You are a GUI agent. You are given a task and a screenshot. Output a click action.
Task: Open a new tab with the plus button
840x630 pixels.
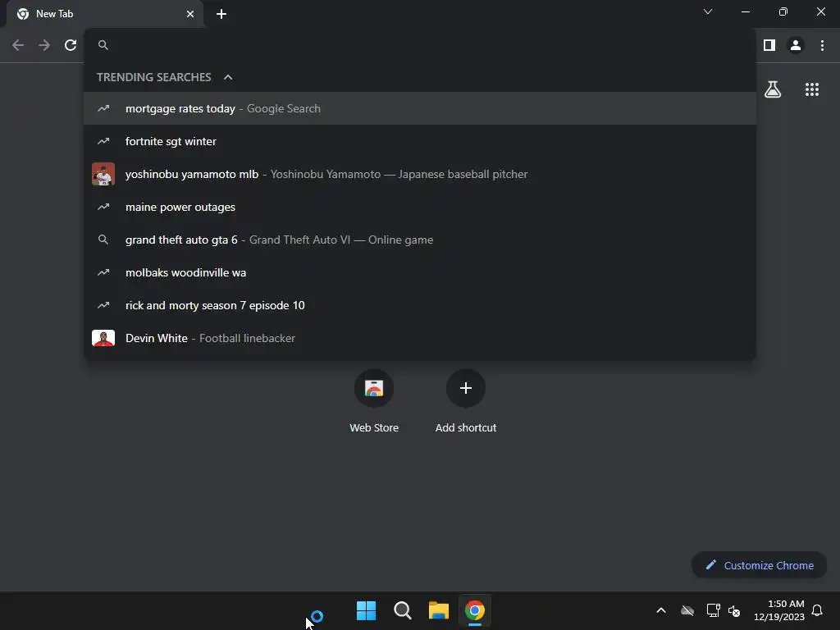tap(221, 14)
